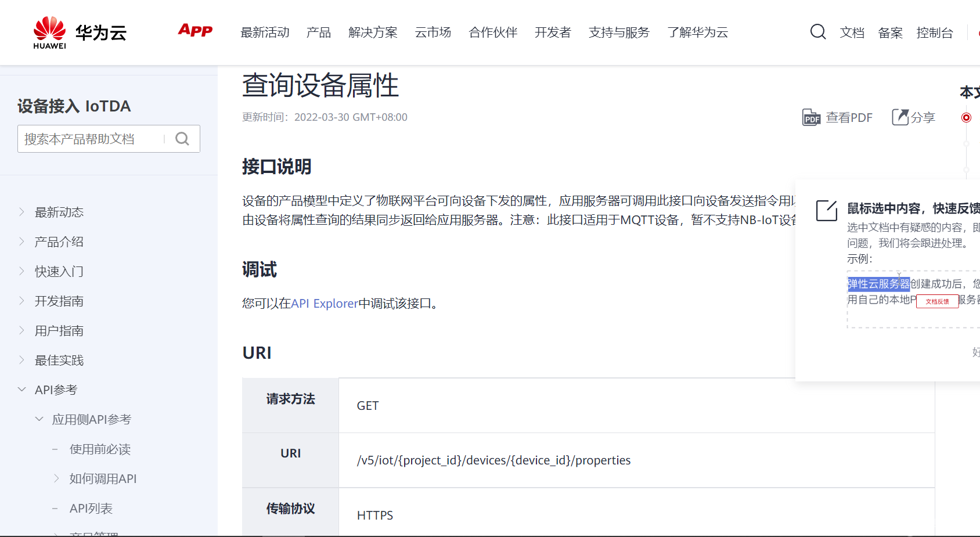This screenshot has width=980, height=537.
Task: Collapse 应用侧API参考 chevron
Action: (x=39, y=419)
